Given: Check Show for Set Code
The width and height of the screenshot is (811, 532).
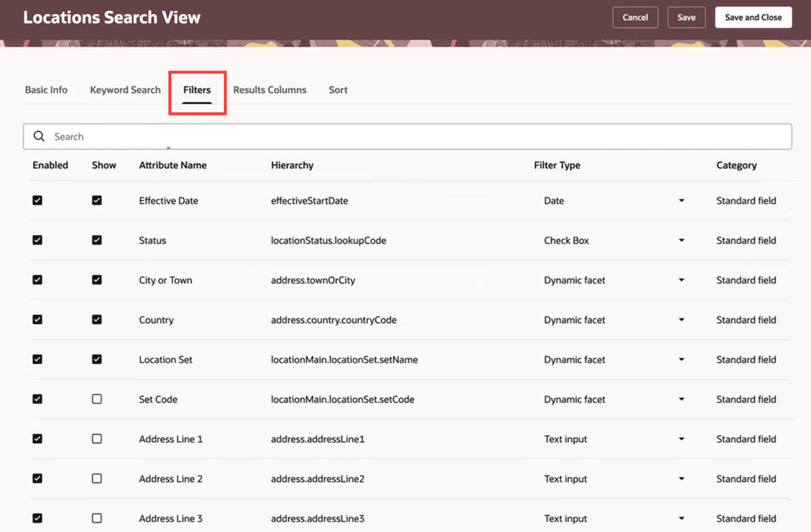Looking at the screenshot, I should click(x=97, y=399).
